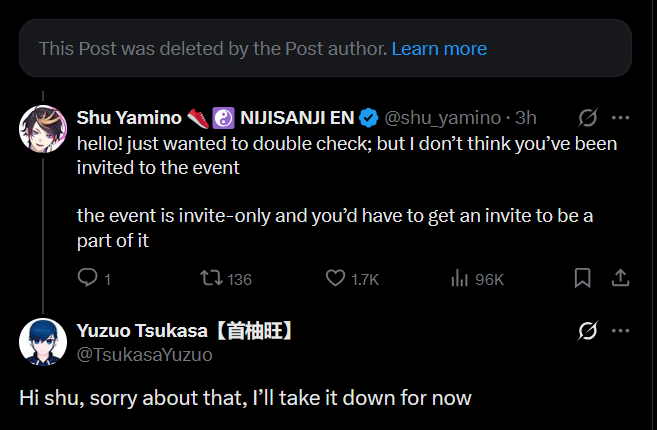The height and width of the screenshot is (430, 657).
Task: Expand more options on Yuzuo Tsukasa's post
Action: (620, 331)
